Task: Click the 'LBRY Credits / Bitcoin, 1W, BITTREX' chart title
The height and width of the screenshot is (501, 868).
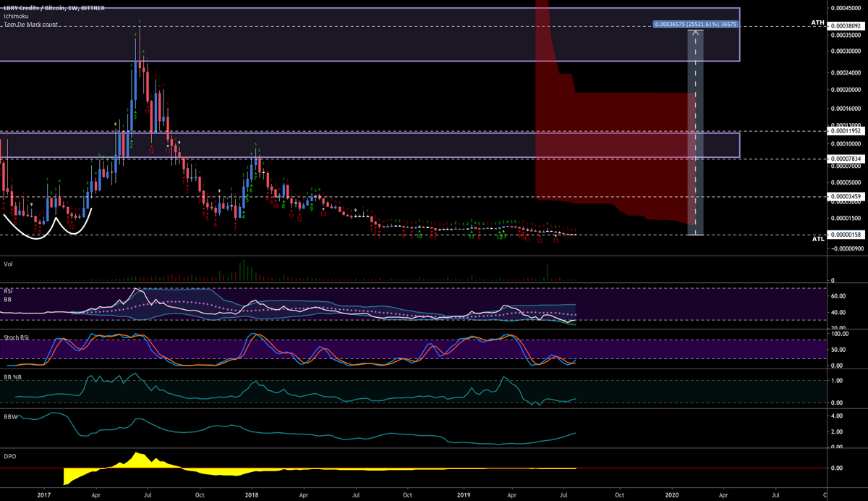Action: [54, 7]
